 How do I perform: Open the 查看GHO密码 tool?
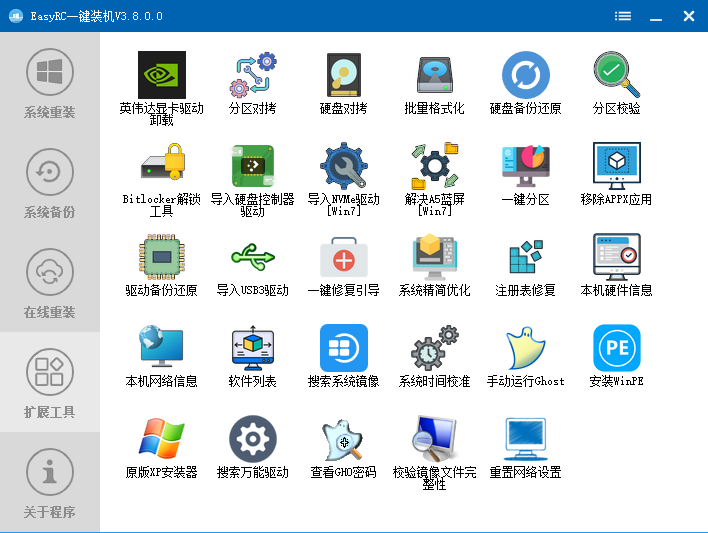[344, 447]
